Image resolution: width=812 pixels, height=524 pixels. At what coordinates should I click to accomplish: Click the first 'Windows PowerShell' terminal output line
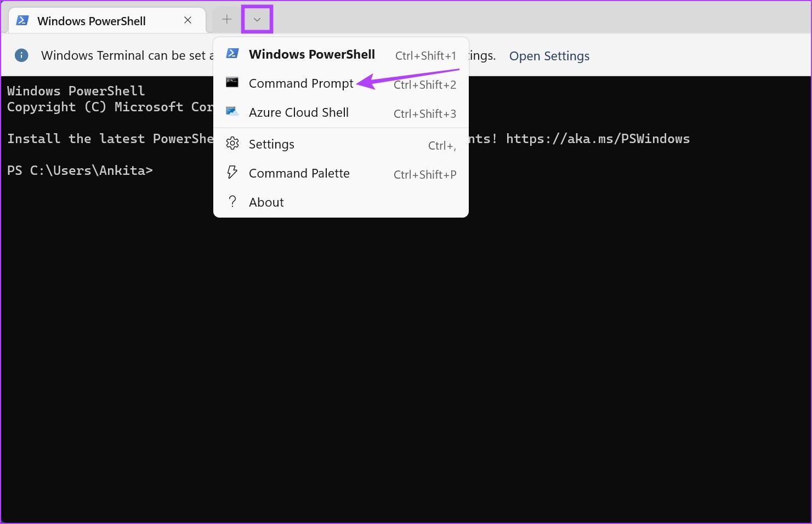point(76,91)
